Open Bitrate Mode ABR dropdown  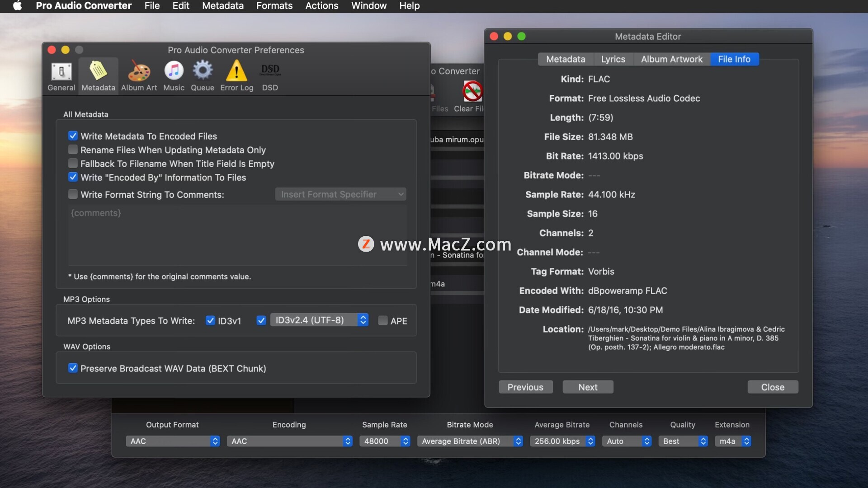(470, 441)
